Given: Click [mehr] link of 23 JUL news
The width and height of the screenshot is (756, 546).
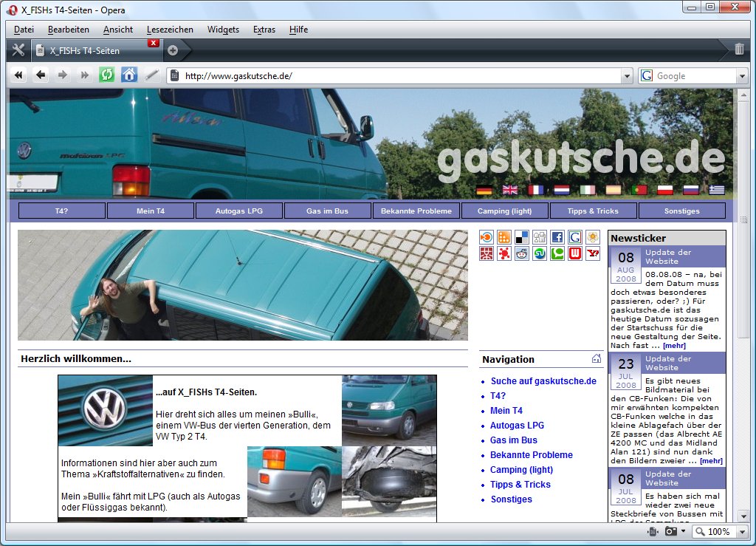Looking at the screenshot, I should (711, 460).
